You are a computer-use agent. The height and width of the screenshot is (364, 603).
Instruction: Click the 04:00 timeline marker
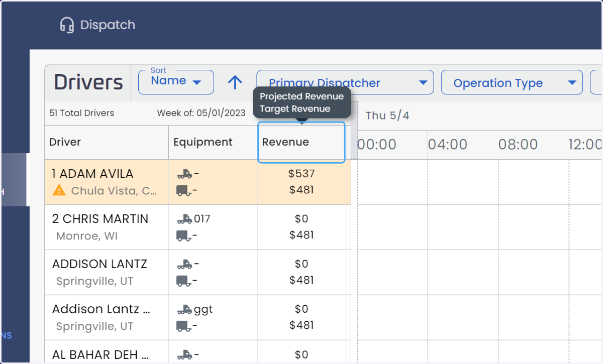click(448, 145)
